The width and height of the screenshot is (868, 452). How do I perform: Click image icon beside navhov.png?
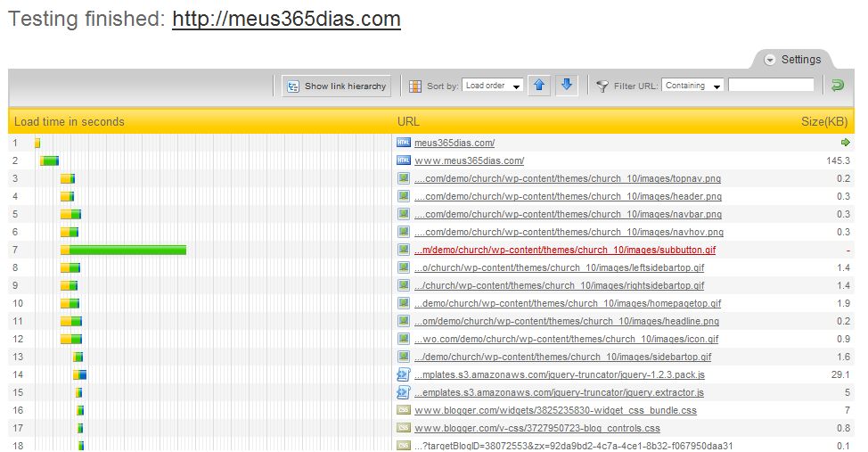click(404, 232)
